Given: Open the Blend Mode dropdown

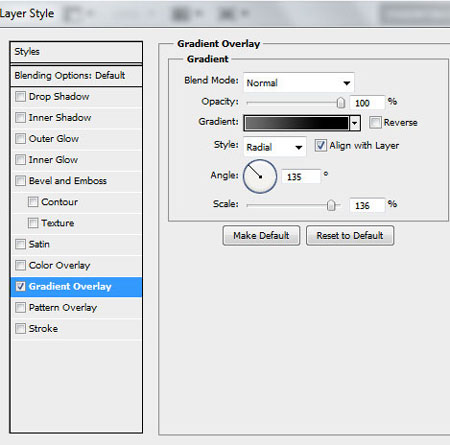Looking at the screenshot, I should click(299, 83).
